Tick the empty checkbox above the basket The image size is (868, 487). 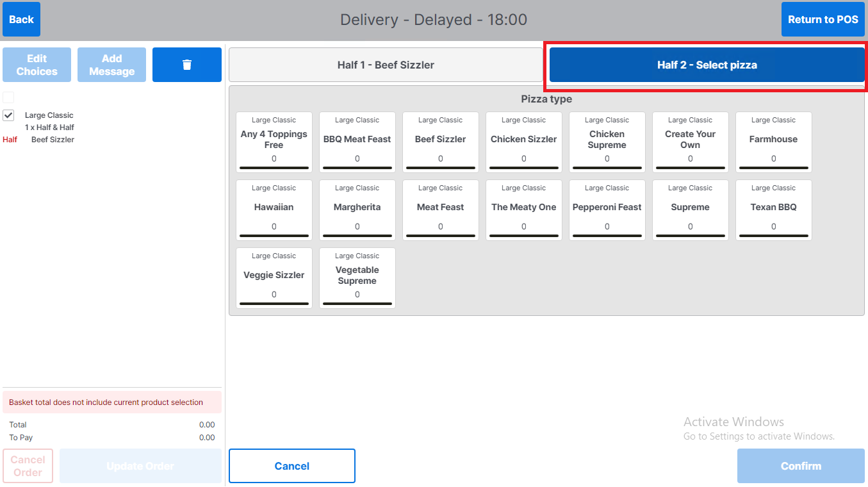[9, 97]
